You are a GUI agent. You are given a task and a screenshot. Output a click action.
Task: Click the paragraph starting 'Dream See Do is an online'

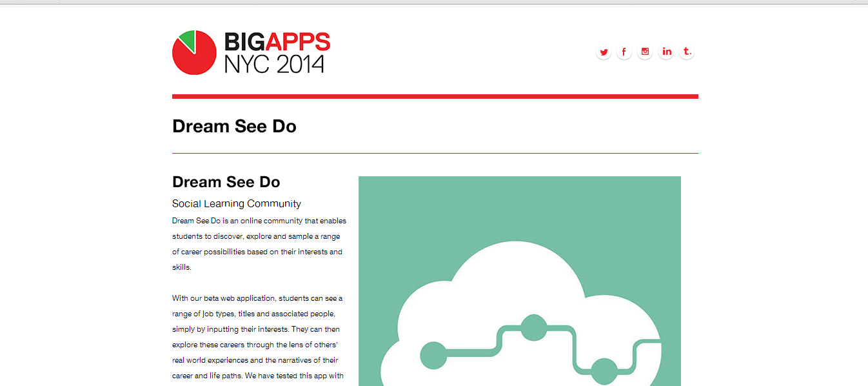(x=258, y=244)
